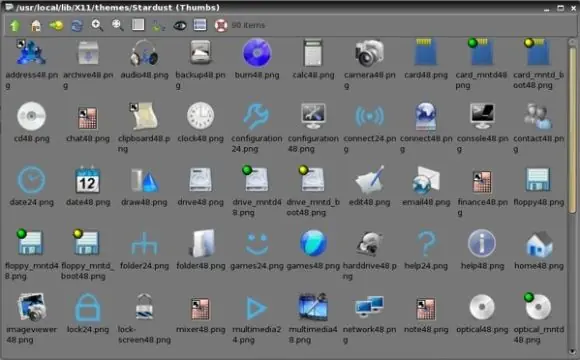Select the card_mntd48.png file
Image resolution: width=580 pixels, height=360 pixels.
(x=481, y=52)
